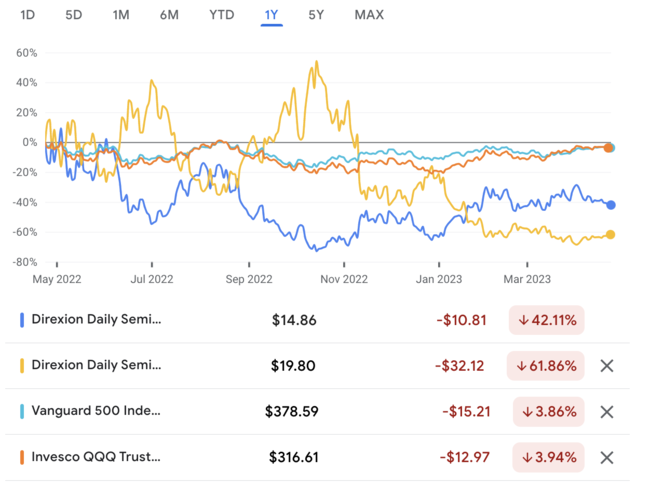This screenshot has width=650, height=486.
Task: Click the 61.86% down change badge
Action: tap(546, 366)
